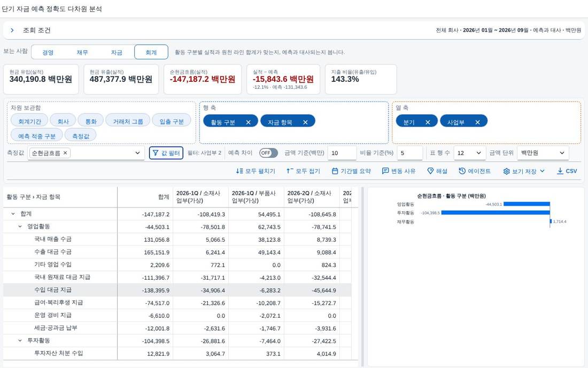Click the 현금 유출(실적) KPI card
This screenshot has height=368, width=588.
point(121,79)
